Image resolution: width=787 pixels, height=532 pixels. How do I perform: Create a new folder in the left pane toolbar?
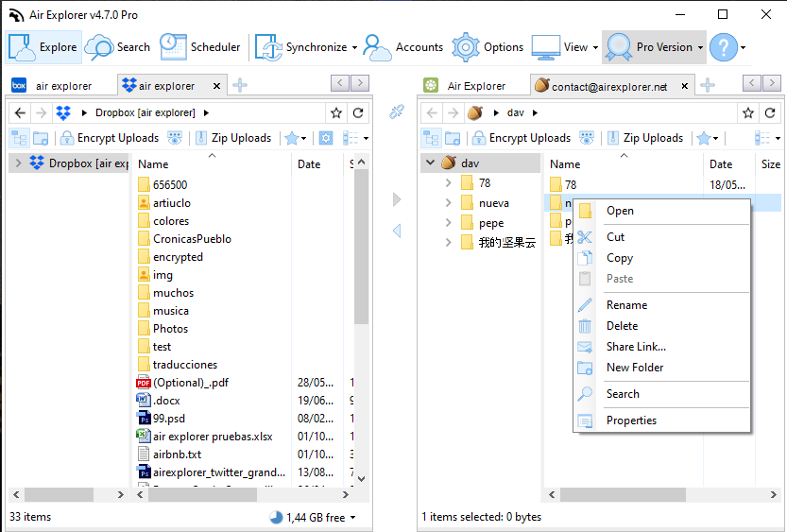(41, 138)
